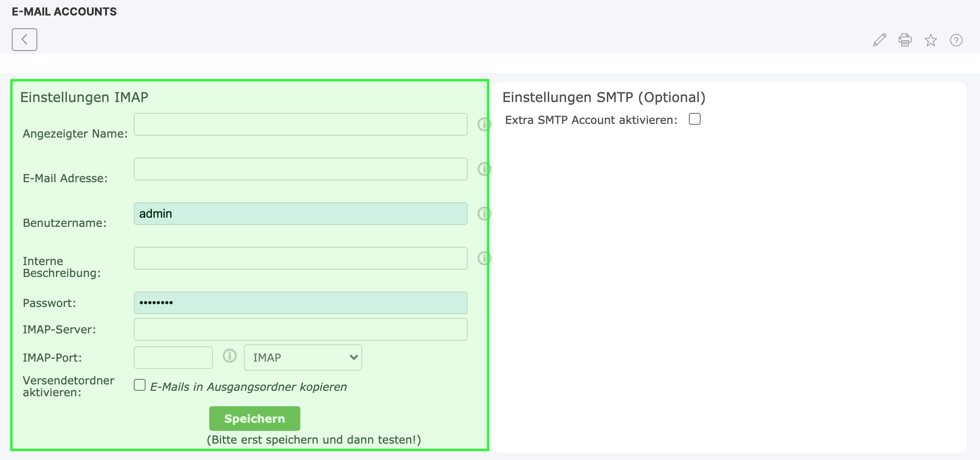The image size is (980, 460).
Task: Click the IMAP-Server text field
Action: [x=300, y=329]
